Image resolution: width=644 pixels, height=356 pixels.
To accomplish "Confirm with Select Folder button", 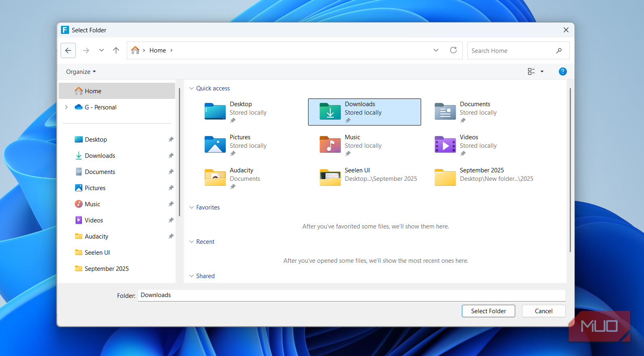I will (x=488, y=311).
